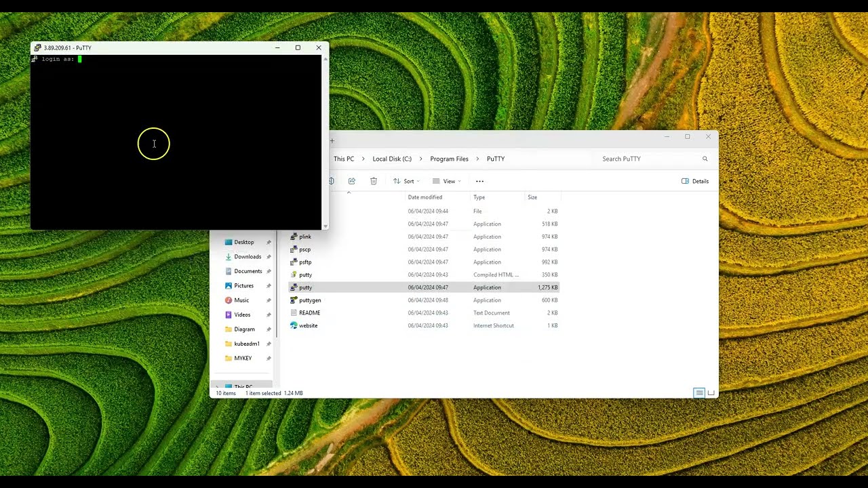868x488 pixels.
Task: Open Diagram folder in the navigation pane
Action: (x=244, y=329)
